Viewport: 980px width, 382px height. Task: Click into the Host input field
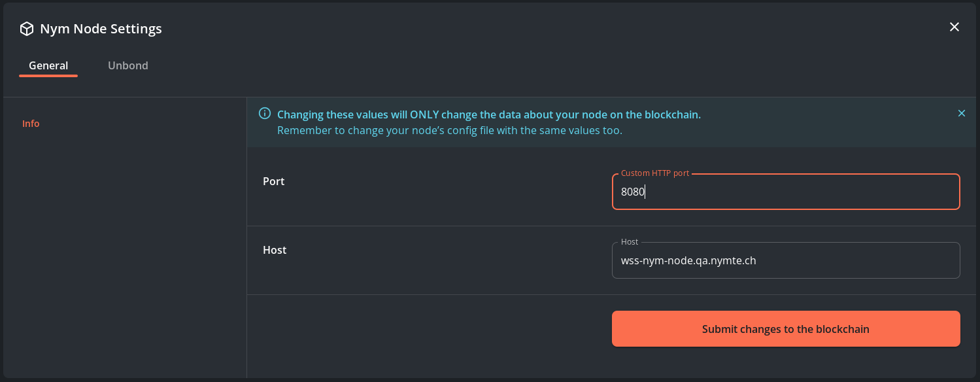tap(786, 260)
